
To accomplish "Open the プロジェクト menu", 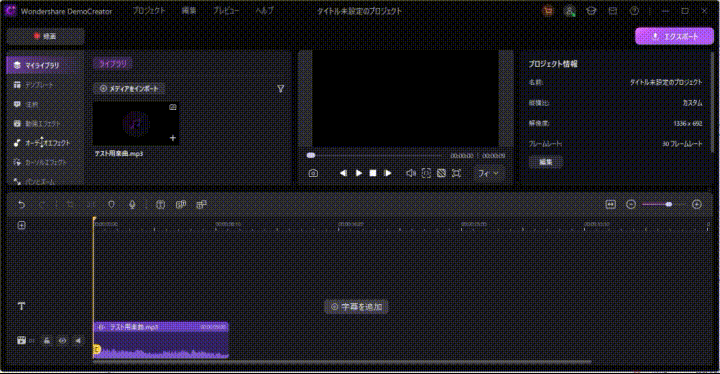I will pos(149,11).
